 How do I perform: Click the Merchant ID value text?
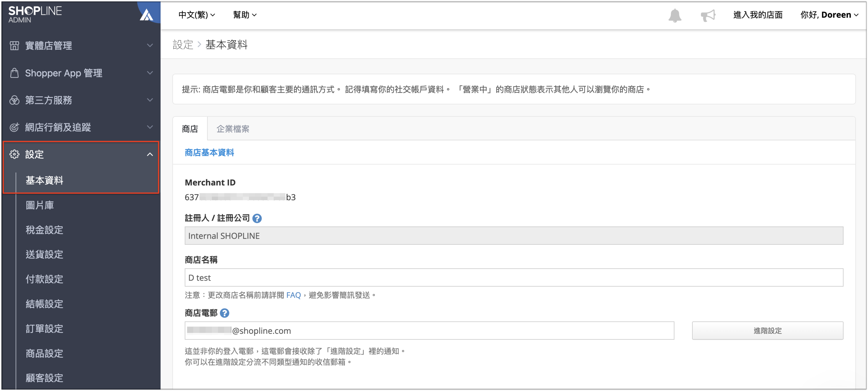(240, 197)
